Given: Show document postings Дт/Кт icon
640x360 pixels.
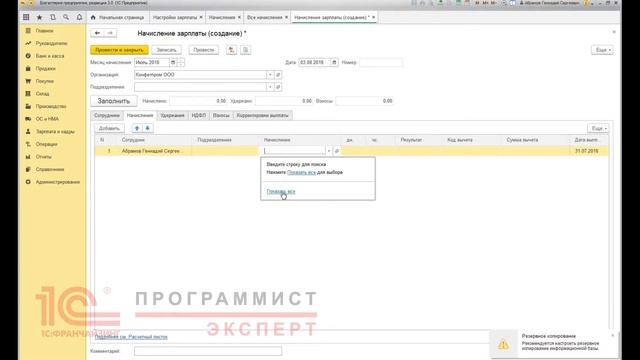Looking at the screenshot, I should 231,50.
